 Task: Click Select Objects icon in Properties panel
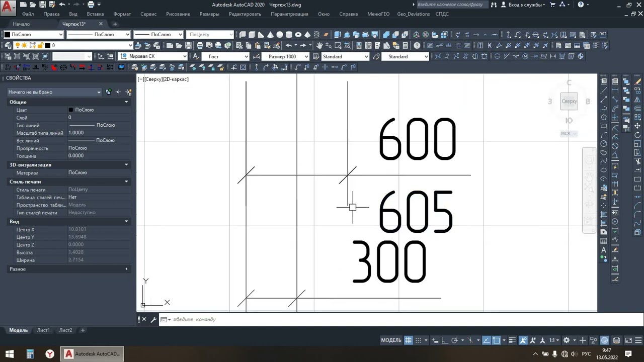118,92
